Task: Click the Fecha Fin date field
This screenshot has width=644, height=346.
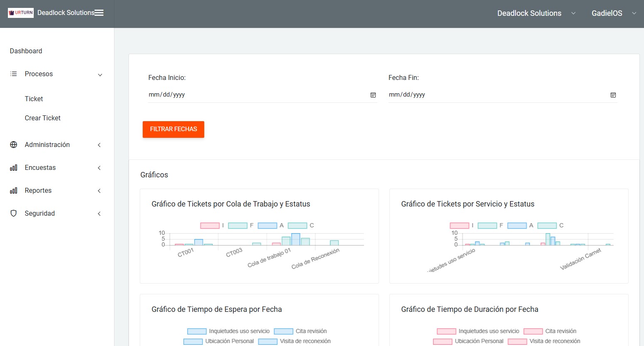Action: (503, 95)
